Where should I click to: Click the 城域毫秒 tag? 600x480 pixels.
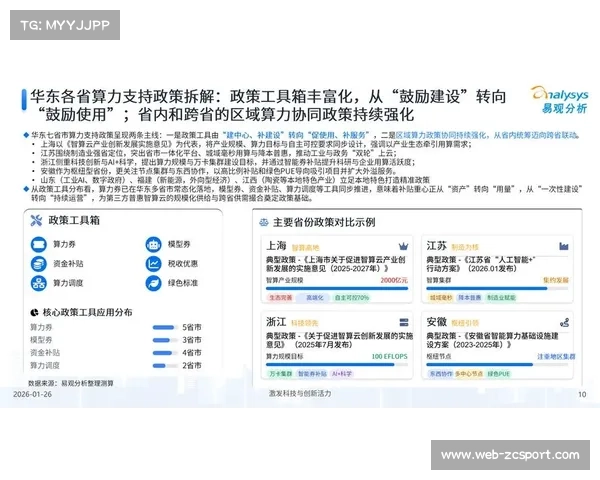441,297
